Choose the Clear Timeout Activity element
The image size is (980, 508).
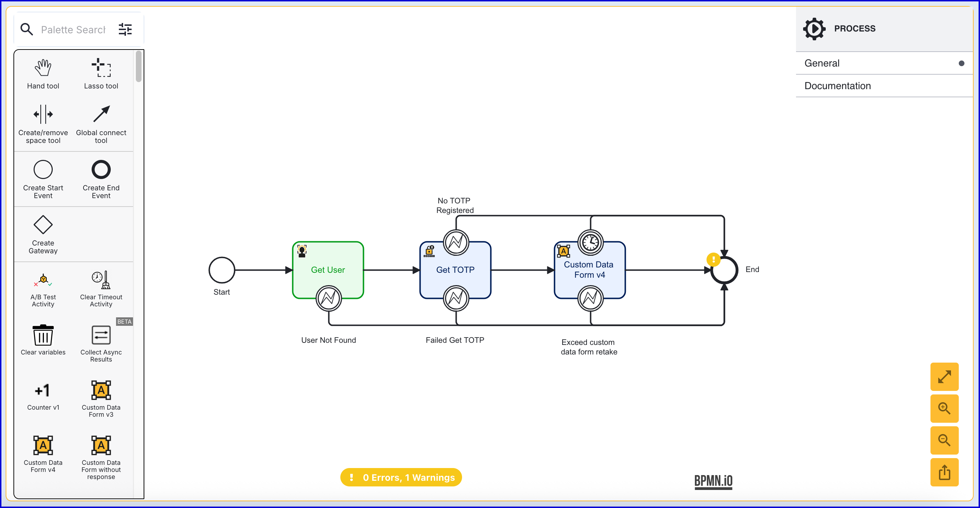tap(101, 288)
